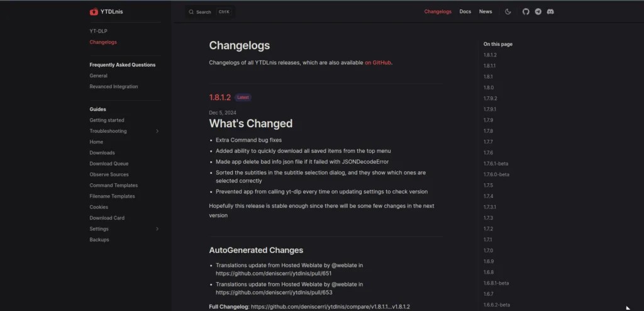Viewport: 644px width, 311px height.
Task: Go to Revanced Integration FAQ page
Action: 113,87
